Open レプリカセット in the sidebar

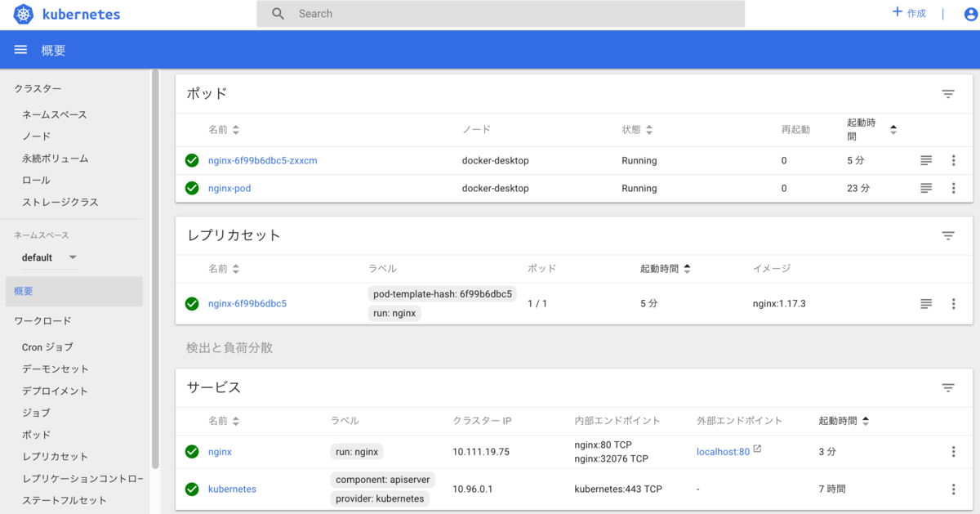[55, 457]
